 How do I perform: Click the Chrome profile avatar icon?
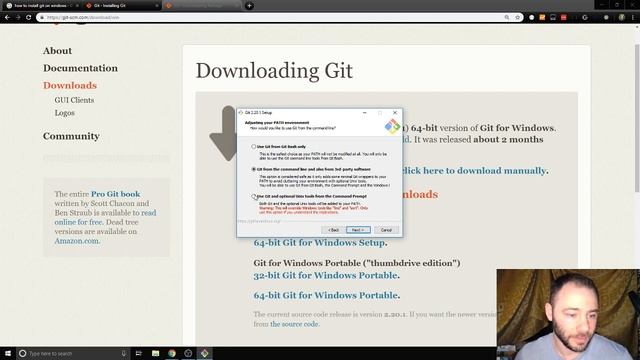(622, 18)
